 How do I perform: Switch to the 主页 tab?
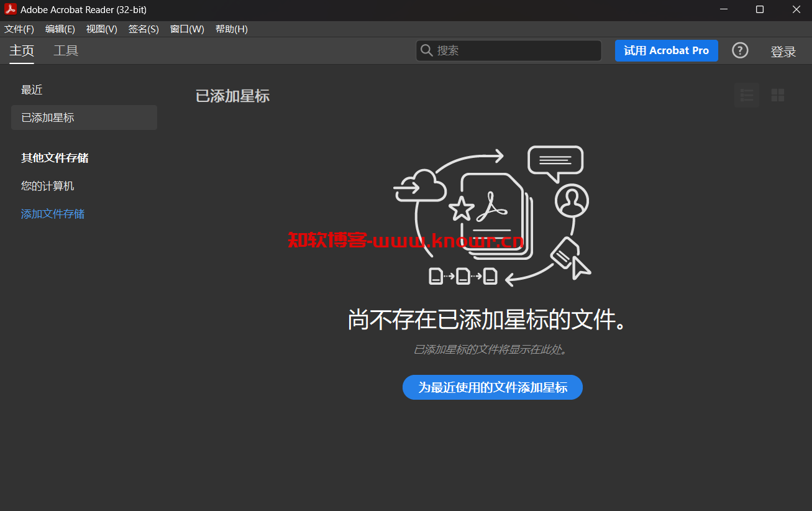[x=22, y=51]
